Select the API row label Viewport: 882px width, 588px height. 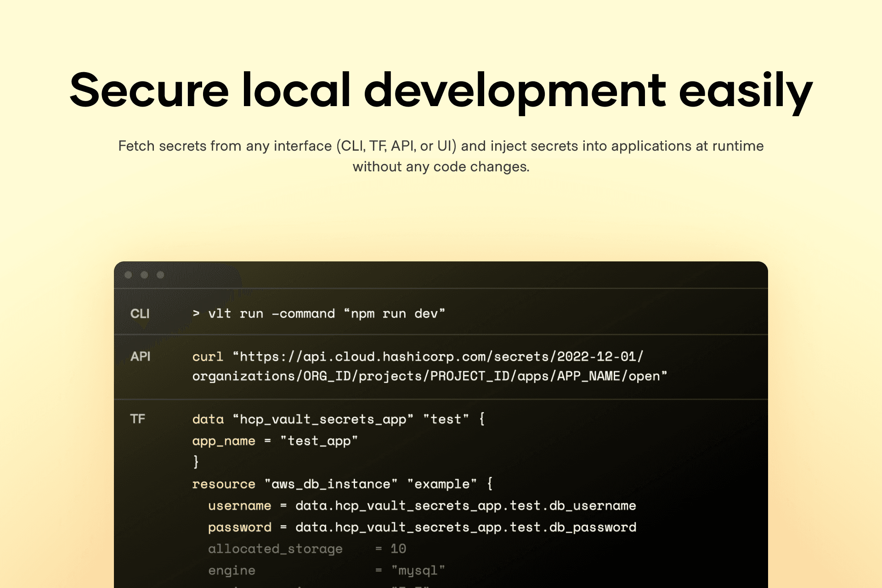(x=140, y=356)
